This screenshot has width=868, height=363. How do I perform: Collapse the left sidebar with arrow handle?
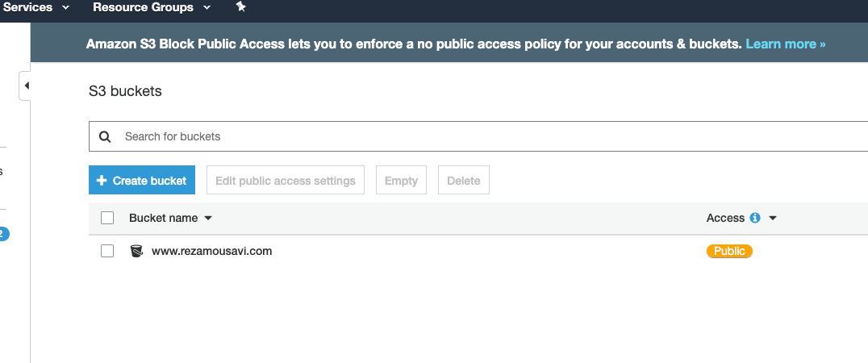[26, 86]
